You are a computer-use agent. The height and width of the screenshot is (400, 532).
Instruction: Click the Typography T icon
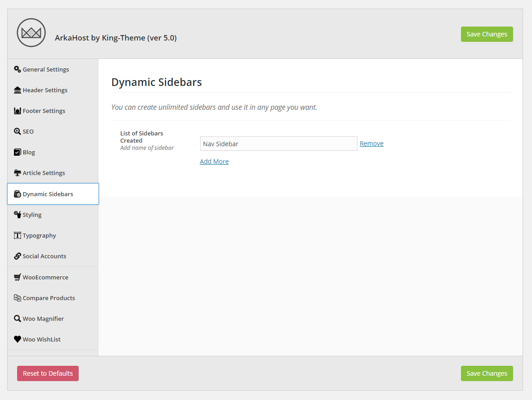click(17, 235)
